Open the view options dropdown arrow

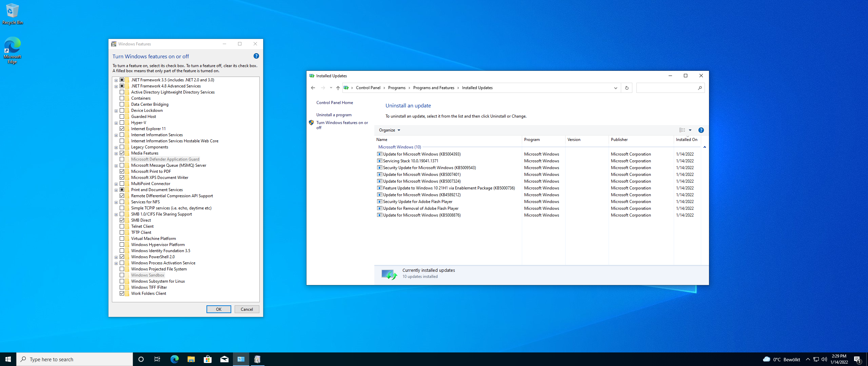(690, 130)
